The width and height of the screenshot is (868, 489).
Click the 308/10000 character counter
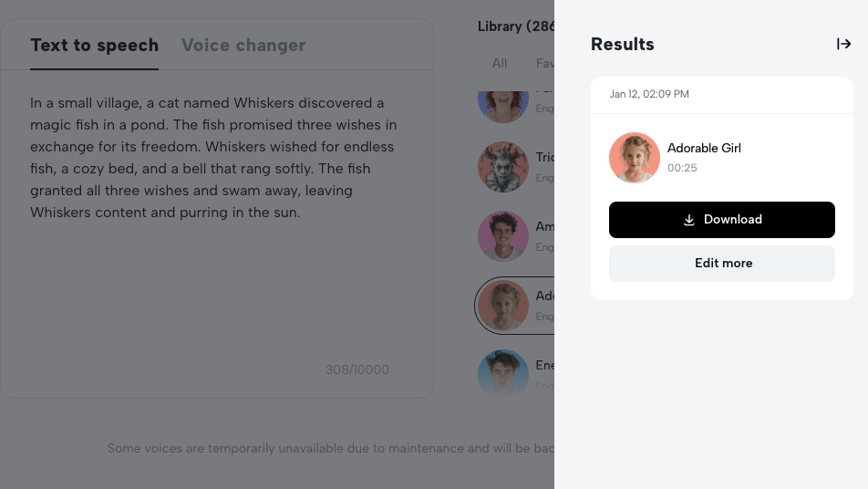pos(356,369)
